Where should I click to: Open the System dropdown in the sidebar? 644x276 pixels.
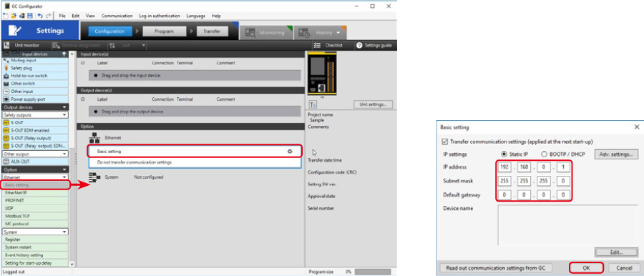tap(35, 232)
